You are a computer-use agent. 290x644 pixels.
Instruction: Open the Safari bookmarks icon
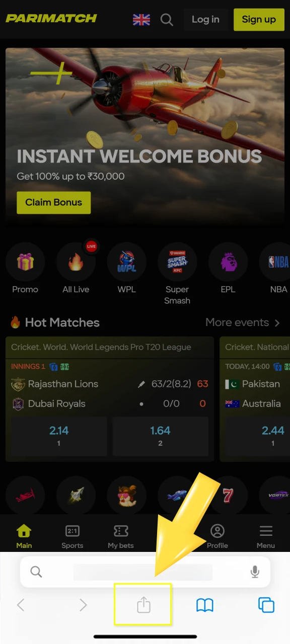[205, 605]
